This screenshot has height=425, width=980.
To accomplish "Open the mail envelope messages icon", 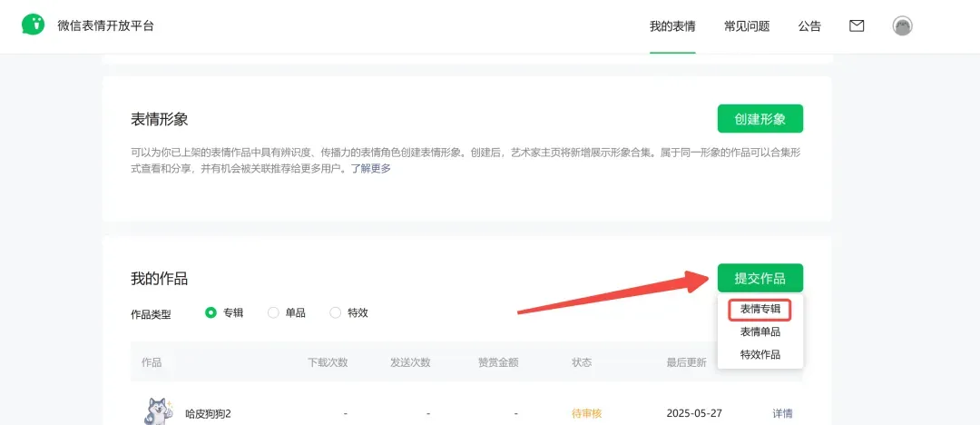I will click(857, 25).
